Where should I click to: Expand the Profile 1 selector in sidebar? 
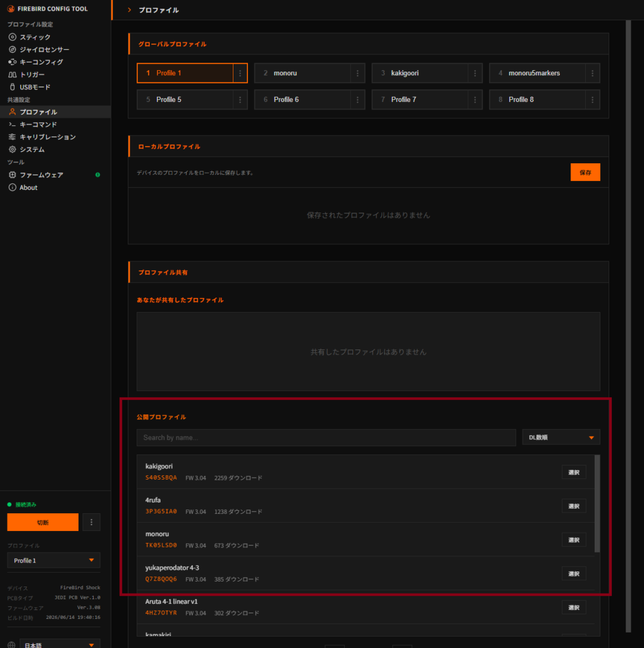click(54, 561)
